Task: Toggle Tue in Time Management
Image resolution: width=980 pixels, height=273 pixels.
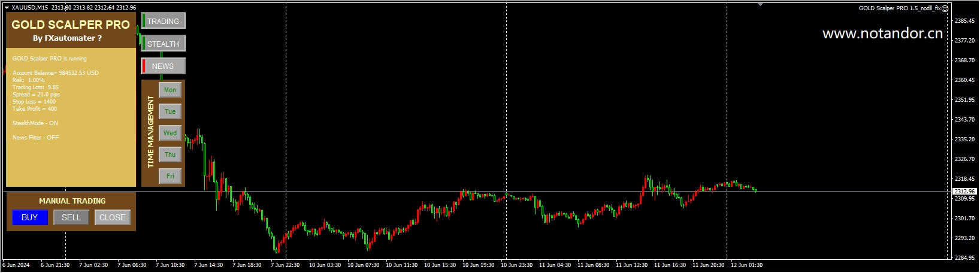Action: (170, 111)
